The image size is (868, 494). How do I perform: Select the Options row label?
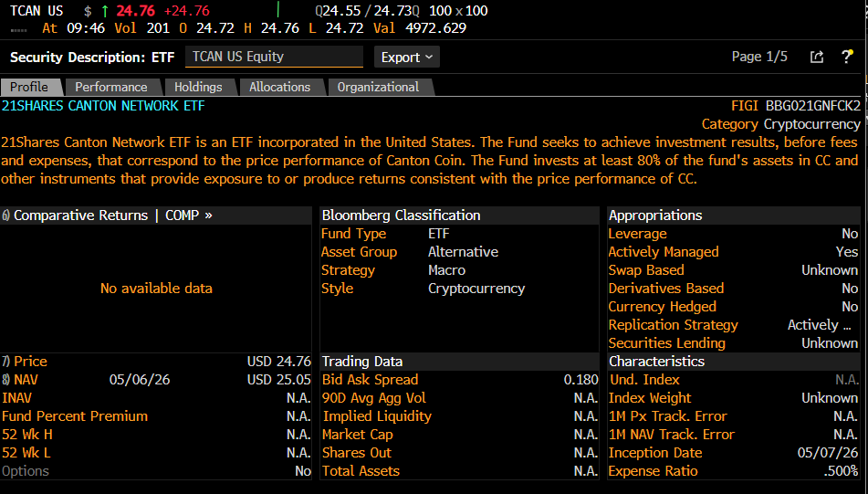(x=26, y=471)
